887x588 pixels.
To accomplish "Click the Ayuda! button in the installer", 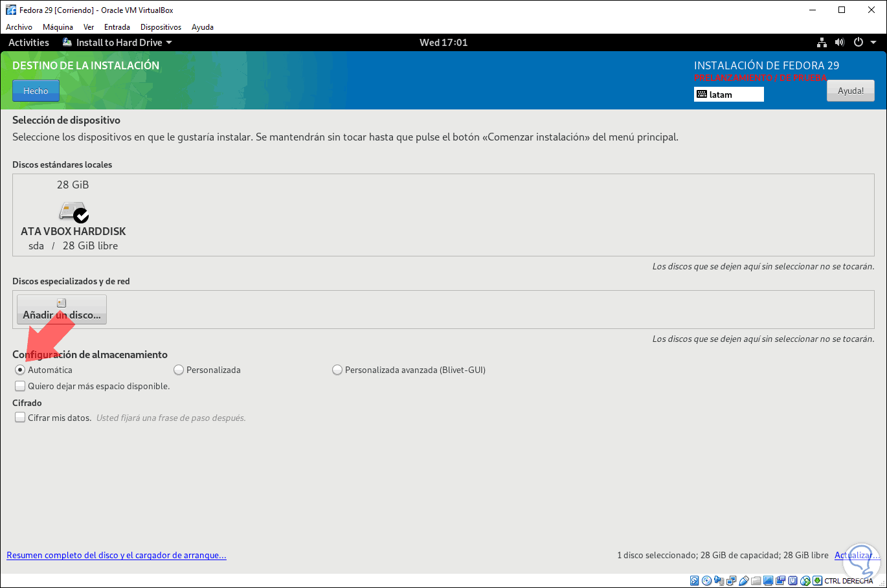I will (x=851, y=91).
